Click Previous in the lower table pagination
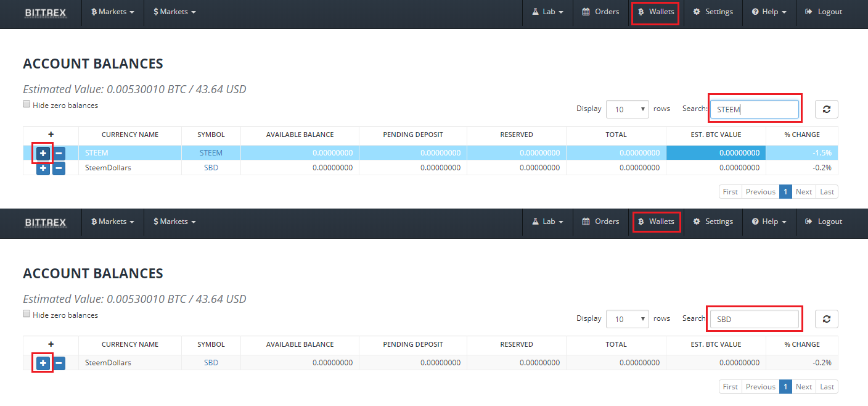The height and width of the screenshot is (406, 868). (761, 387)
